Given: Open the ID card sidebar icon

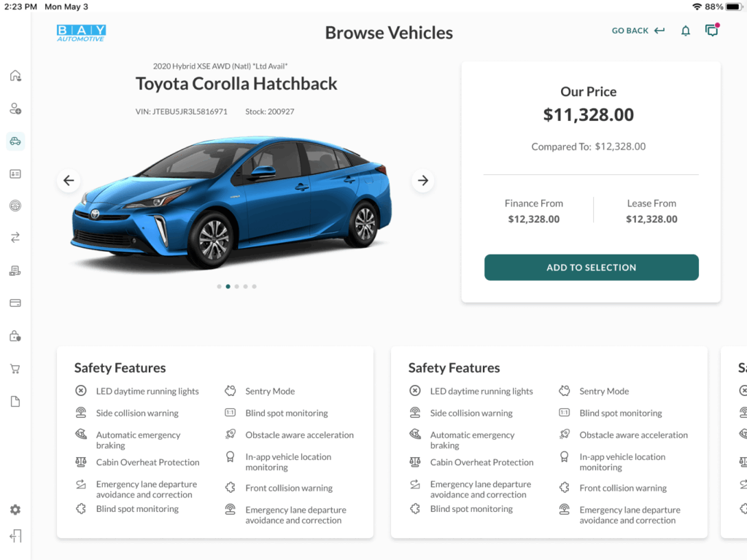Looking at the screenshot, I should coord(15,174).
